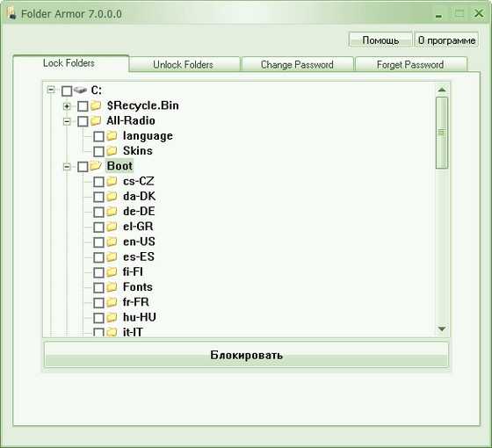Collapse the Boot folder node
Screen dimensions: 492x448
67,167
